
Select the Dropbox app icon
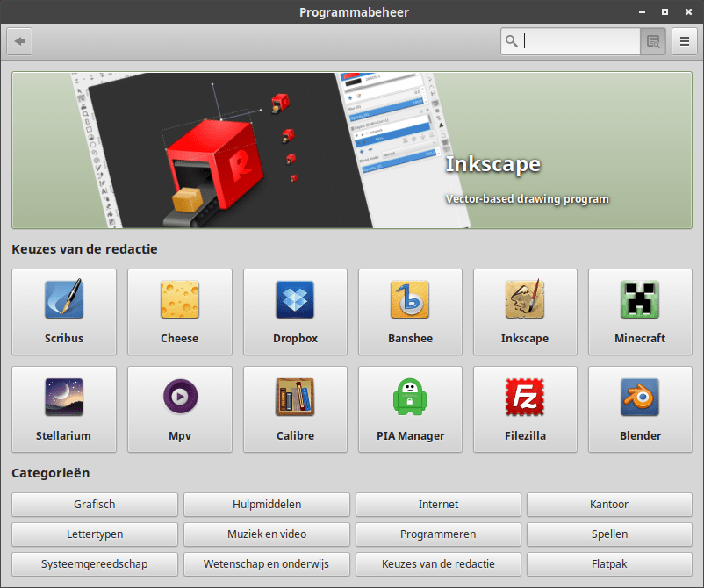[295, 299]
